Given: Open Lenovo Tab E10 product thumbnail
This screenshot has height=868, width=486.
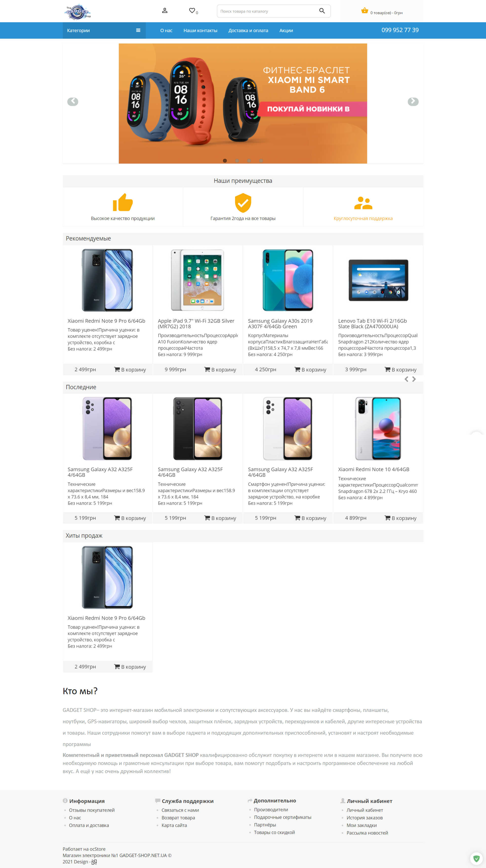Looking at the screenshot, I should 378,280.
